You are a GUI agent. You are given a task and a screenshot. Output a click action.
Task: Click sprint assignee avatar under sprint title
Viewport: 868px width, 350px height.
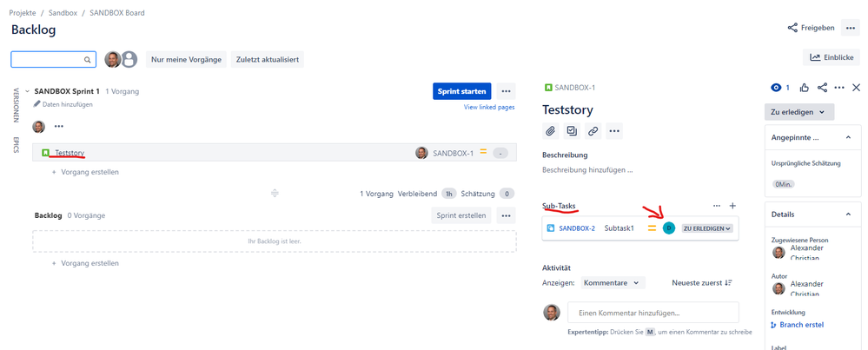(39, 127)
